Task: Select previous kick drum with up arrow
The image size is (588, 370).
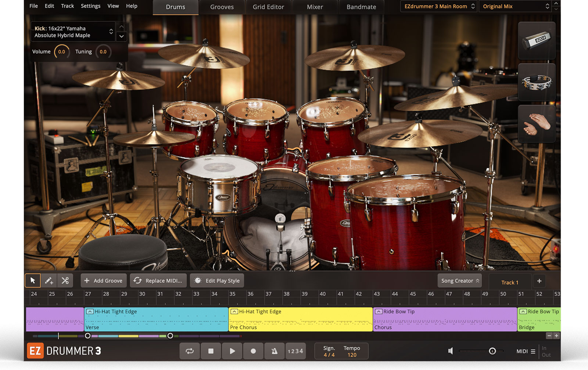Action: click(x=122, y=27)
